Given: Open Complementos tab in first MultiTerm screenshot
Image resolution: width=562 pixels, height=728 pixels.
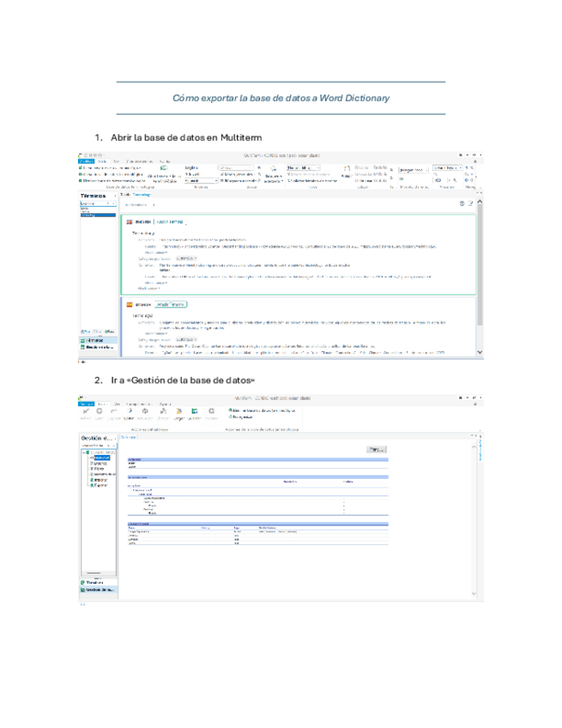Looking at the screenshot, I should pos(139,161).
